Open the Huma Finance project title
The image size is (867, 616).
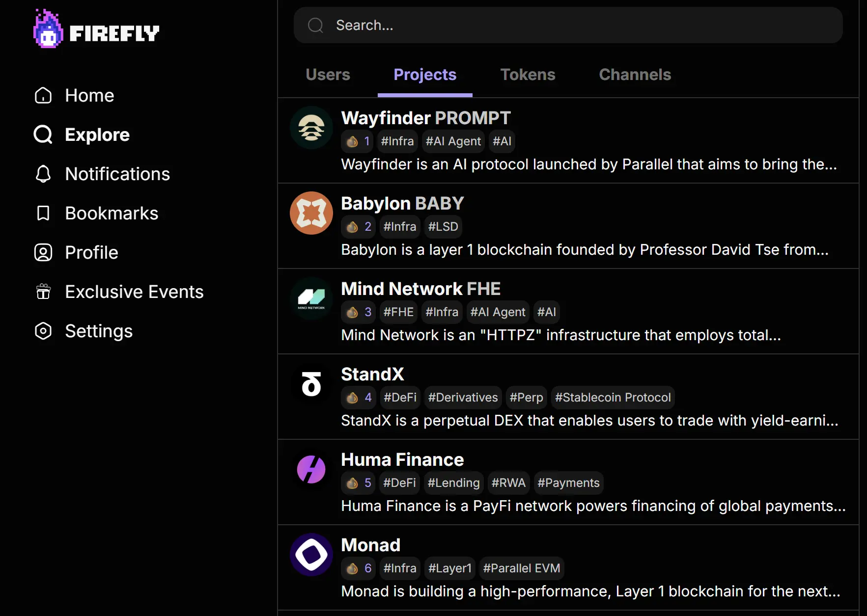pyautogui.click(x=402, y=459)
